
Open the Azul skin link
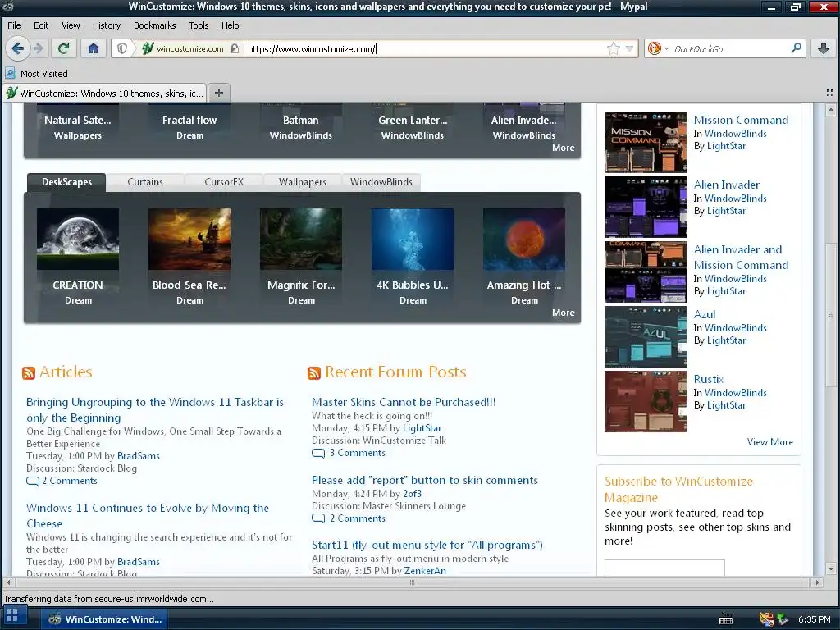tap(704, 314)
